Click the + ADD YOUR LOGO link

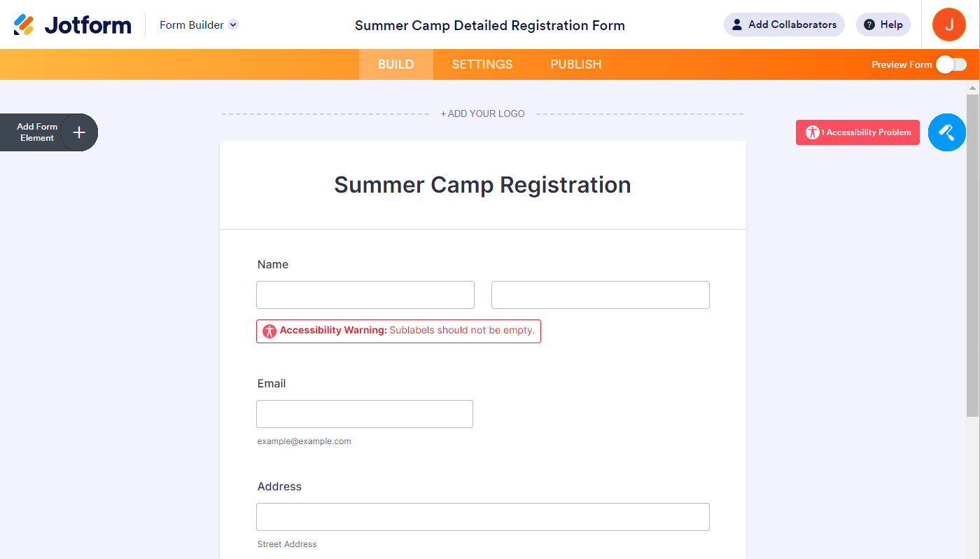(x=482, y=113)
